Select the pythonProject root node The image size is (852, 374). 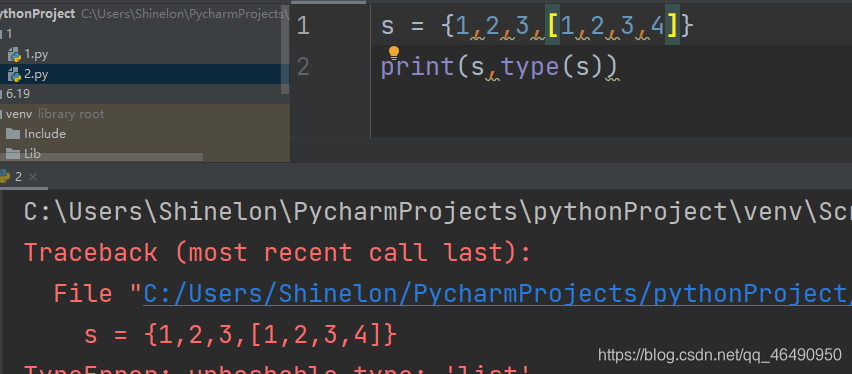[37, 14]
